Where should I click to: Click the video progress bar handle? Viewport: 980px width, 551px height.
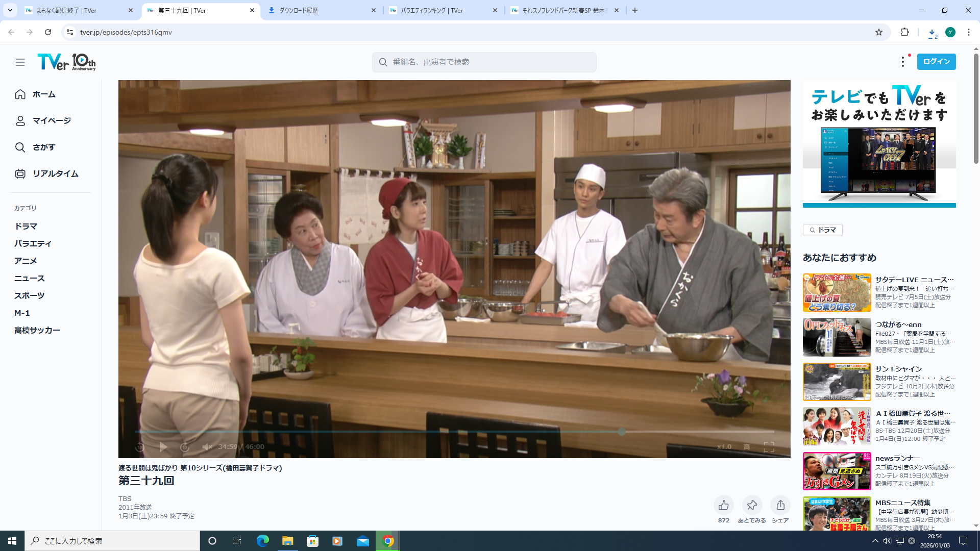(621, 432)
